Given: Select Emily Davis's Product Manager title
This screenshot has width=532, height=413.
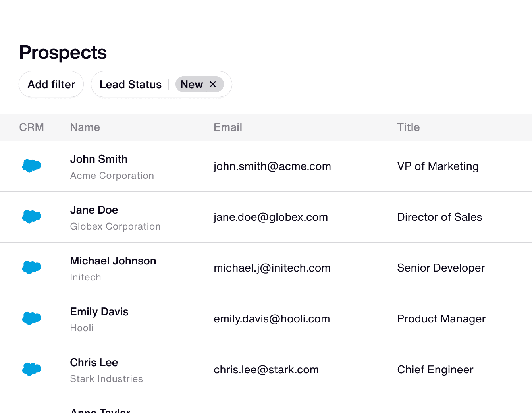Looking at the screenshot, I should tap(441, 319).
